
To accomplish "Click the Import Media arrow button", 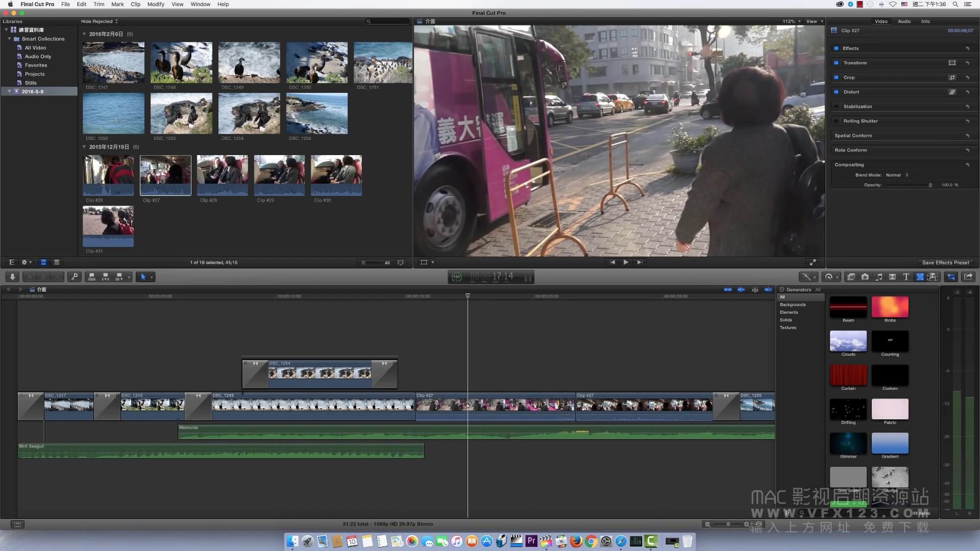I will 12,277.
